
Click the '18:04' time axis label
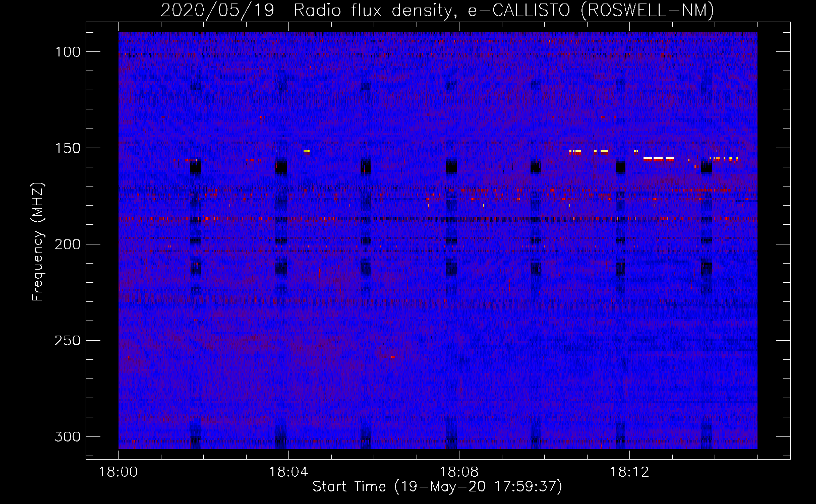pos(288,472)
